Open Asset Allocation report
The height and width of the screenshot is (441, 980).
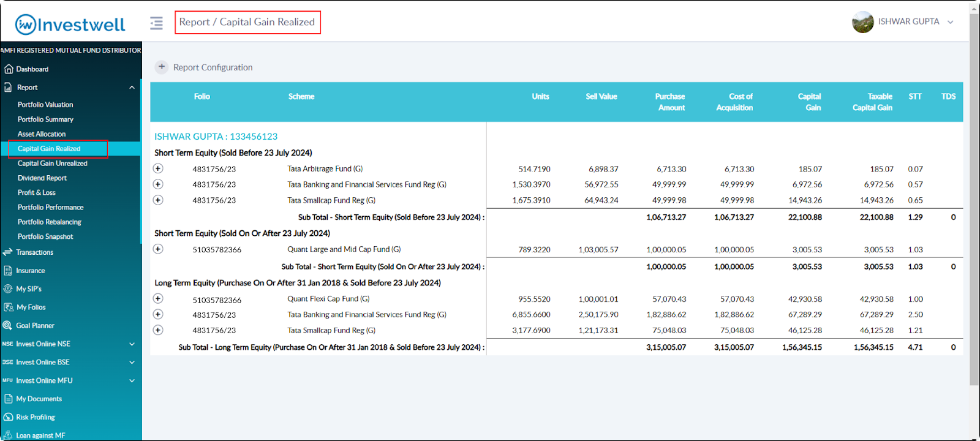click(42, 134)
